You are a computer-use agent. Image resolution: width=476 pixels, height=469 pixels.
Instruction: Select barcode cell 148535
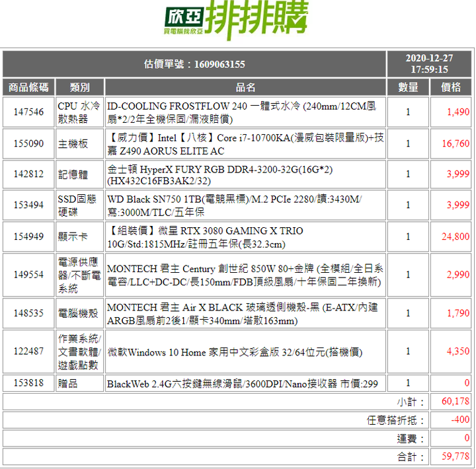28,313
